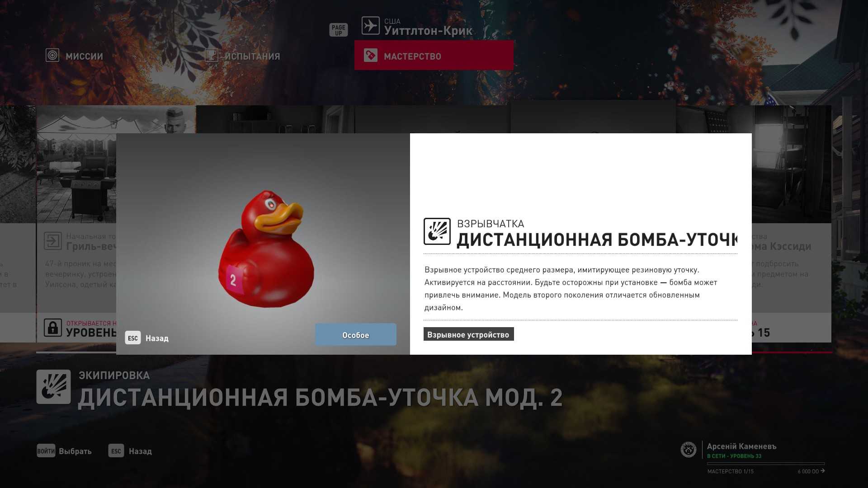Click the airplane destination icon
Image resolution: width=868 pixels, height=488 pixels.
tap(370, 26)
